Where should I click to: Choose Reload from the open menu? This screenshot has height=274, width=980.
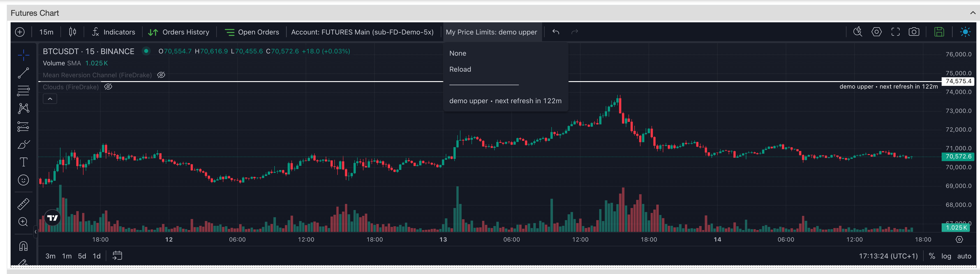460,69
